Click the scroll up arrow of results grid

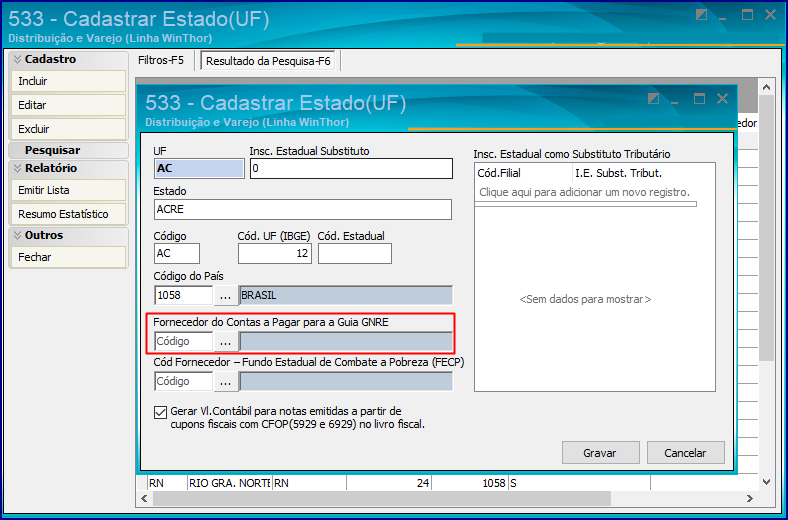(766, 87)
